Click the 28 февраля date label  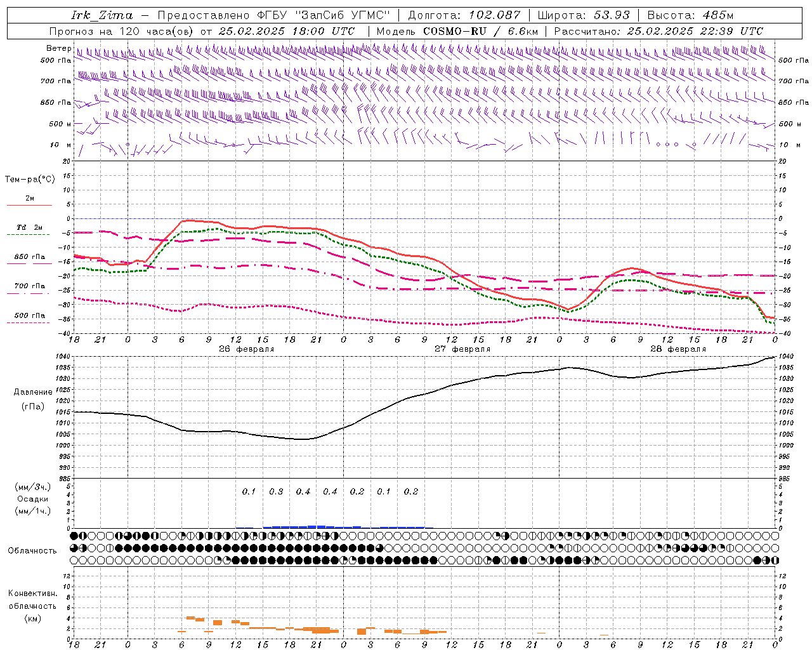tap(678, 349)
